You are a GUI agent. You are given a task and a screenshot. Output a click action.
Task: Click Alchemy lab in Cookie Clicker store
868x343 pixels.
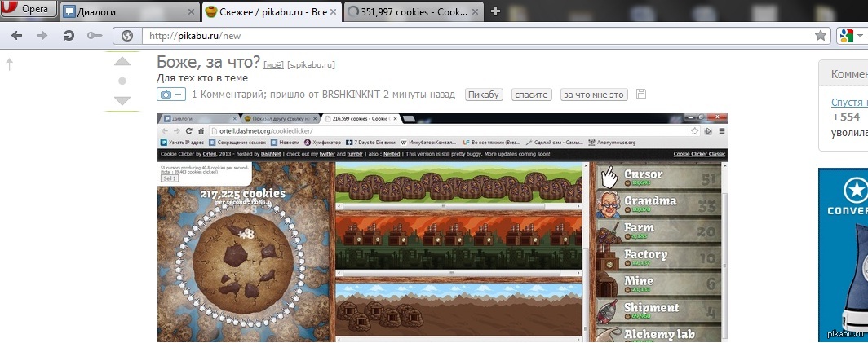pos(658,333)
